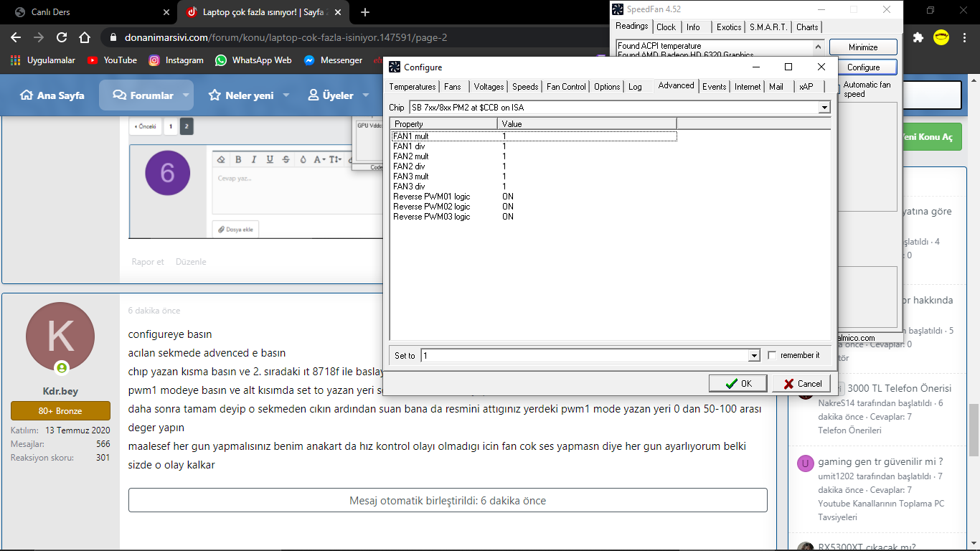Image resolution: width=980 pixels, height=551 pixels.
Task: Click Cancel in Configure dialog
Action: [x=802, y=384]
